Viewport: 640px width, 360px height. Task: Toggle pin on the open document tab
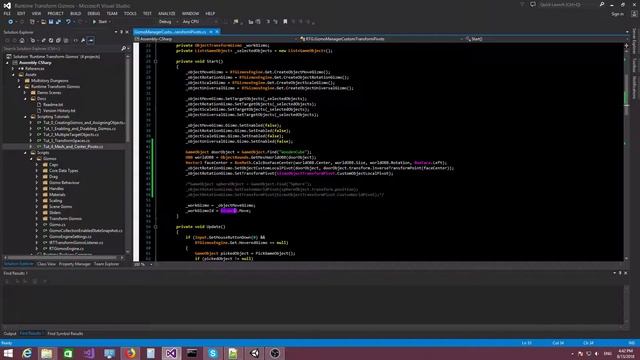(x=211, y=32)
